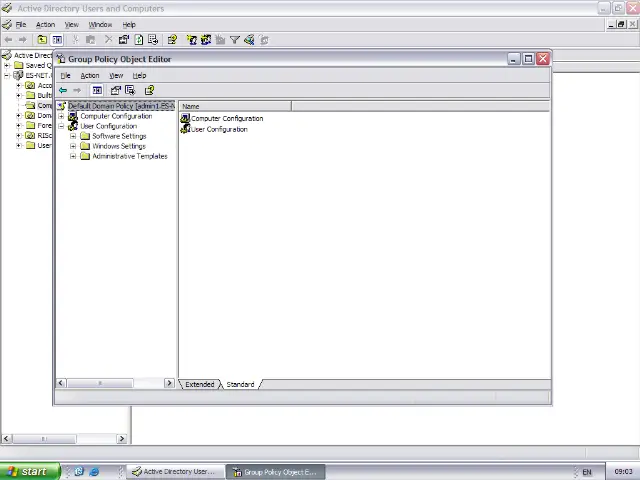Toggle console tree icon in Active Directory toolbar
The image size is (640, 480).
[x=57, y=40]
